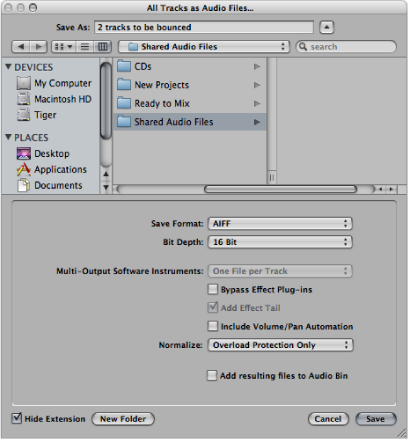The width and height of the screenshot is (408, 439).
Task: Click sidebar scroll down arrow
Action: tap(106, 187)
